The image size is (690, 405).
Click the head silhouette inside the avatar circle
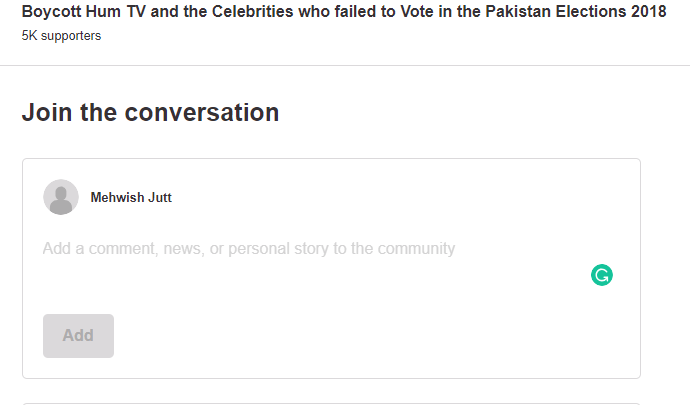click(x=61, y=194)
